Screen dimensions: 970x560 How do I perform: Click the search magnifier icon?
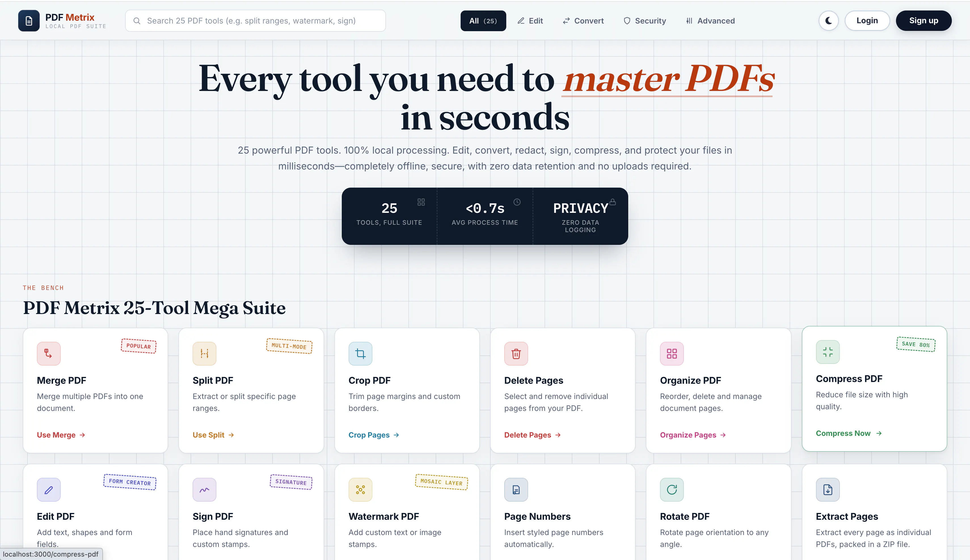(x=137, y=21)
